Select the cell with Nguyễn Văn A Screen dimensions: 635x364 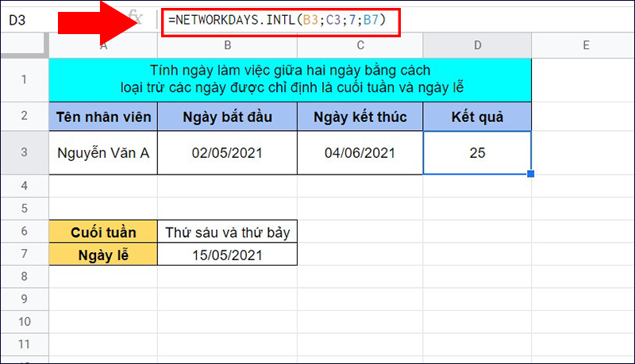tap(103, 153)
